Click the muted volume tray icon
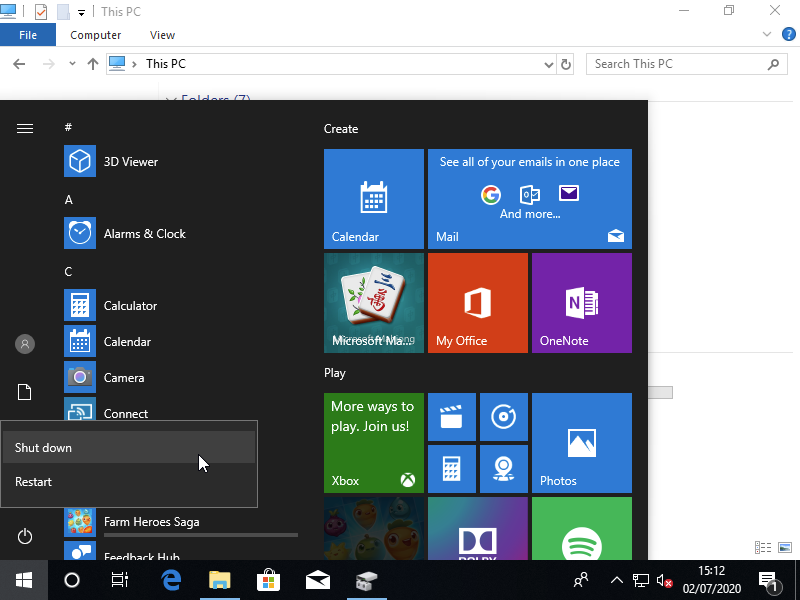Viewport: 800px width, 600px height. tap(664, 580)
